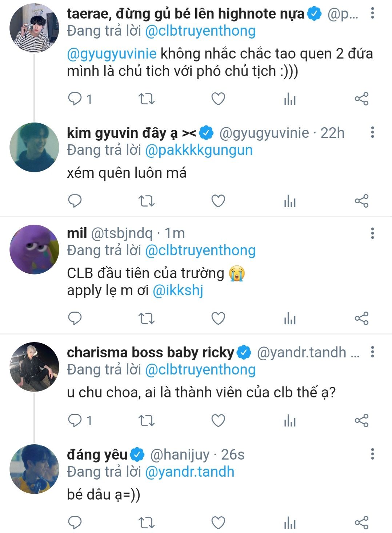Open the @yandr.tandh link in the reply line
The width and height of the screenshot is (392, 533).
click(x=189, y=472)
